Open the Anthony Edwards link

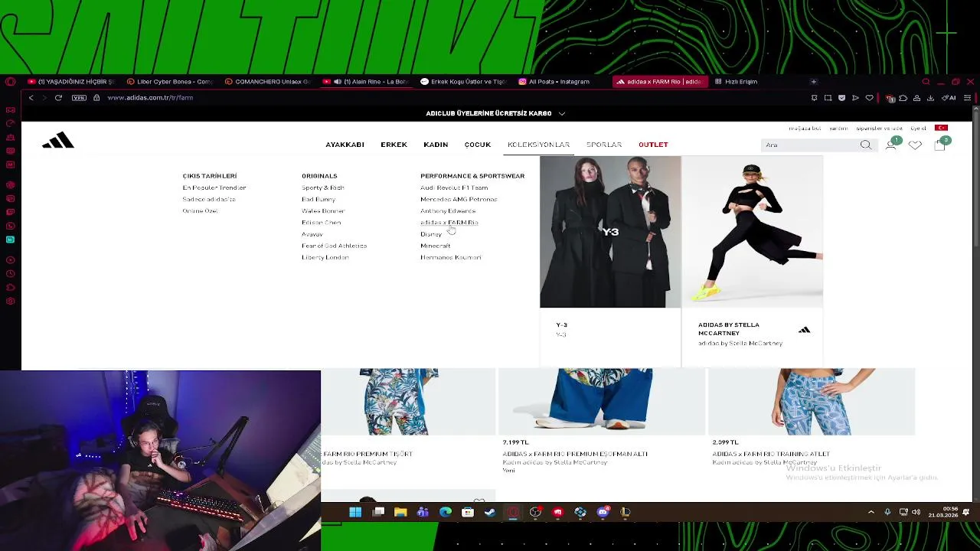pos(448,211)
